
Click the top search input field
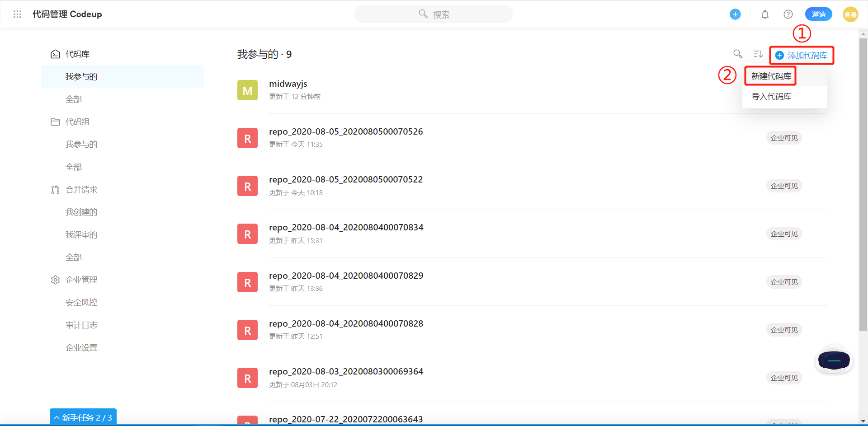click(x=433, y=14)
